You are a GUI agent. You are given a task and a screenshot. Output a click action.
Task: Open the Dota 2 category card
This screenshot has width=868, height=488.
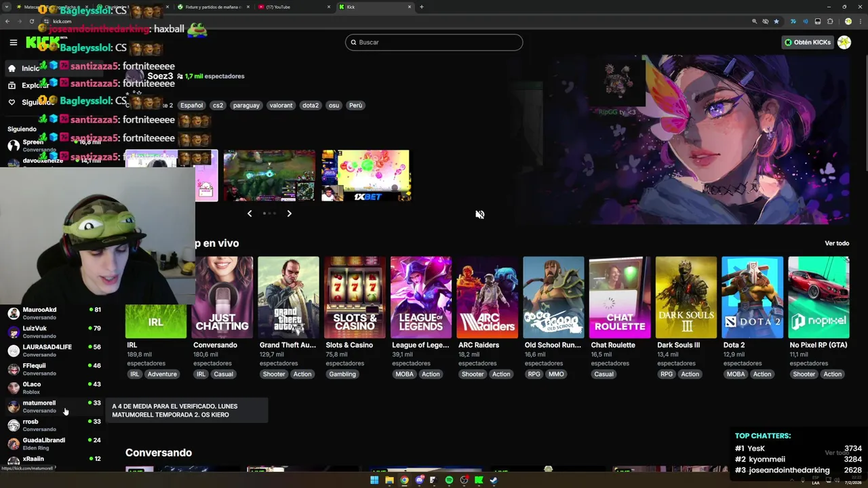[752, 298]
